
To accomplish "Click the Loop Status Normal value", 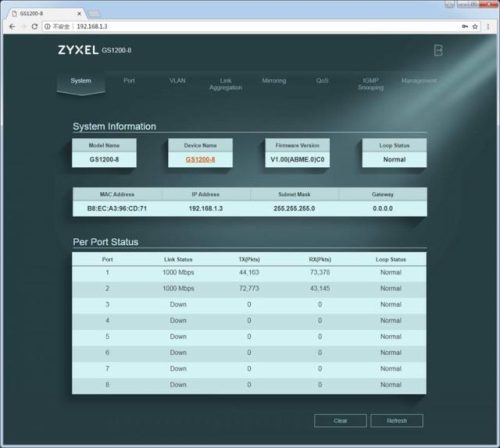I will coord(394,159).
